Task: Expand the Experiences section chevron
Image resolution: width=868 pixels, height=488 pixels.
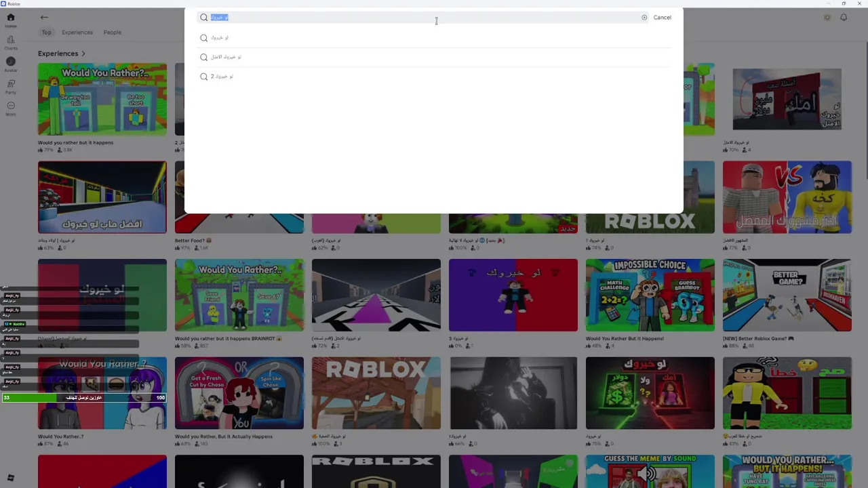Action: [83, 54]
